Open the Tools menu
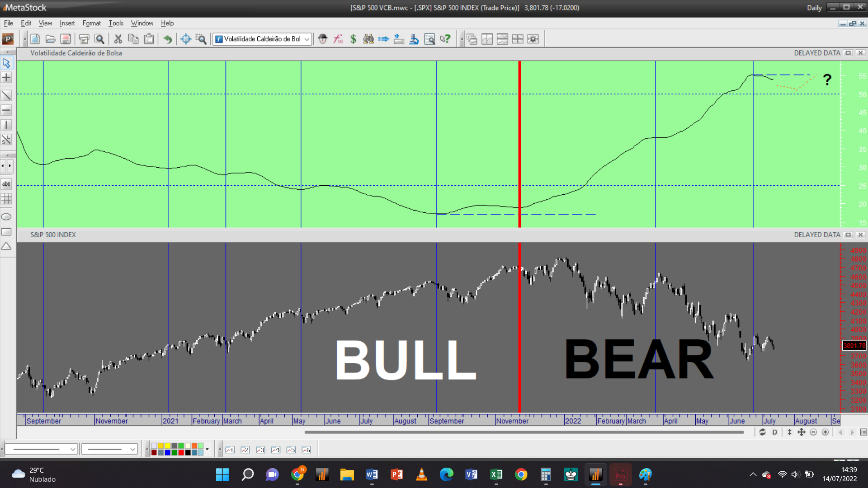This screenshot has width=868, height=488. tap(116, 23)
